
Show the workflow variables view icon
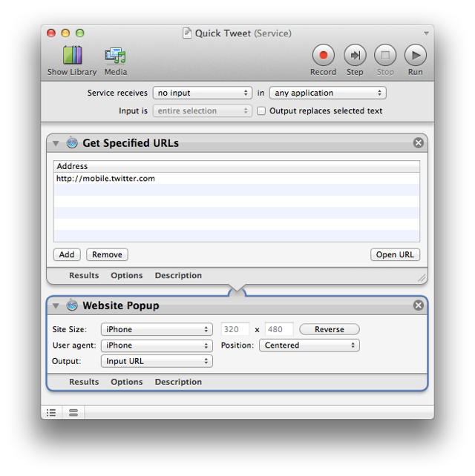click(73, 412)
